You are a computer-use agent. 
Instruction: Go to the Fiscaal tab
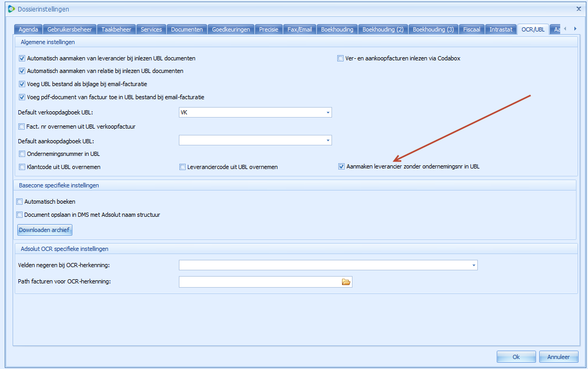pyautogui.click(x=472, y=29)
